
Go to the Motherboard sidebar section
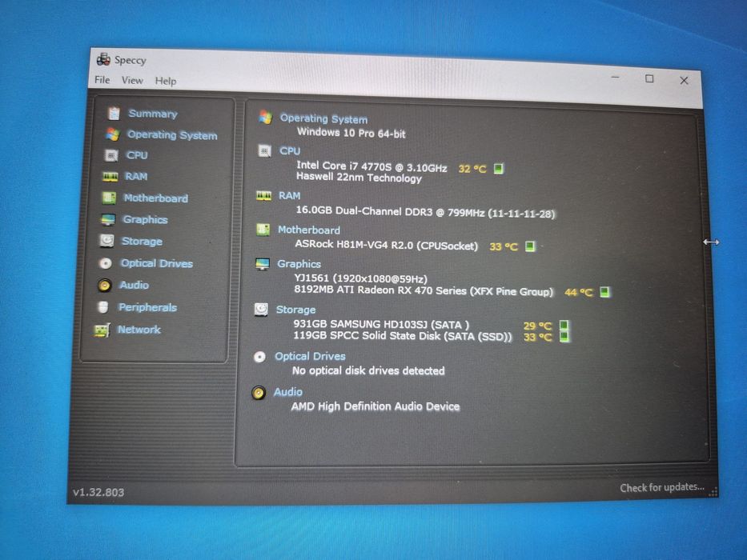pos(156,198)
